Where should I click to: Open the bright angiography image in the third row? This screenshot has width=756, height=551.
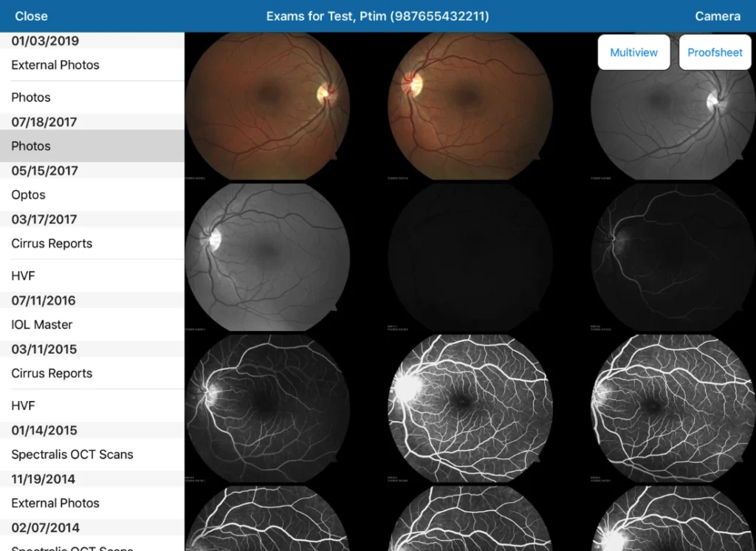point(470,405)
